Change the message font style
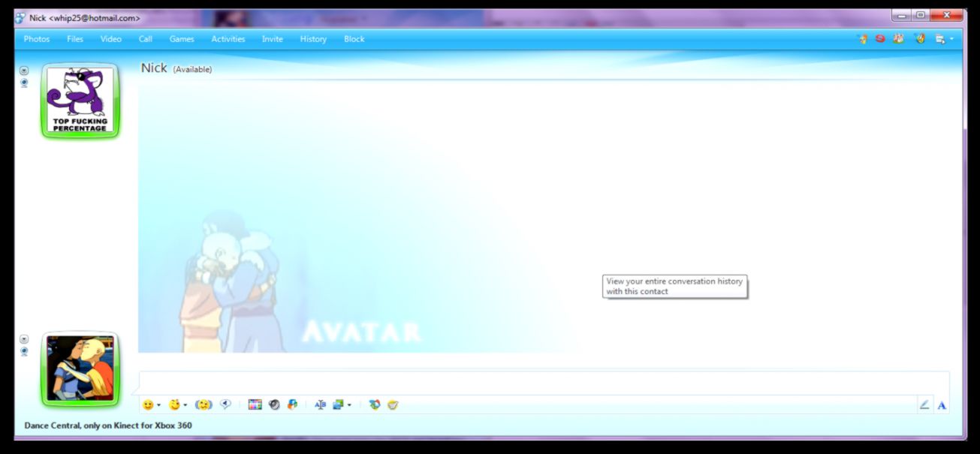Viewport: 980px width, 454px height. pyautogui.click(x=321, y=404)
